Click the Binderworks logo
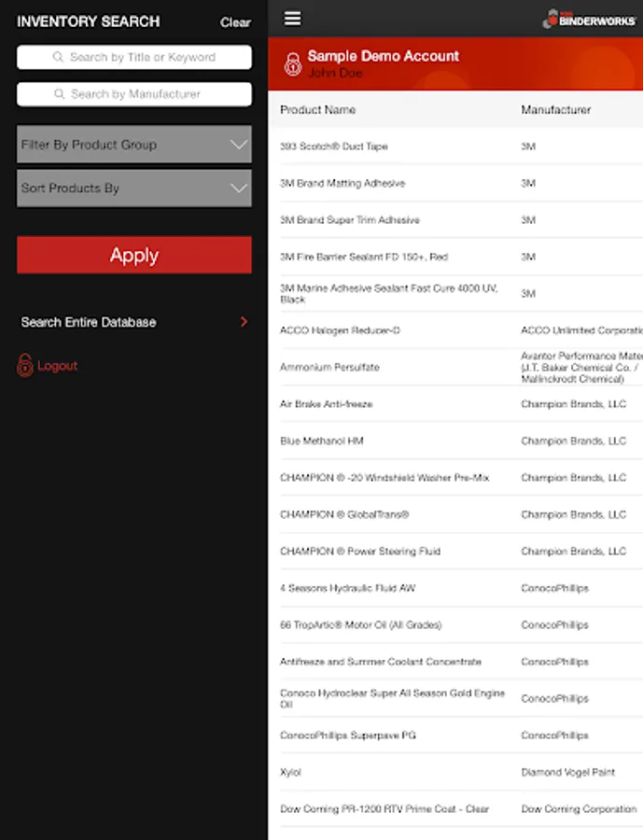 [x=589, y=20]
